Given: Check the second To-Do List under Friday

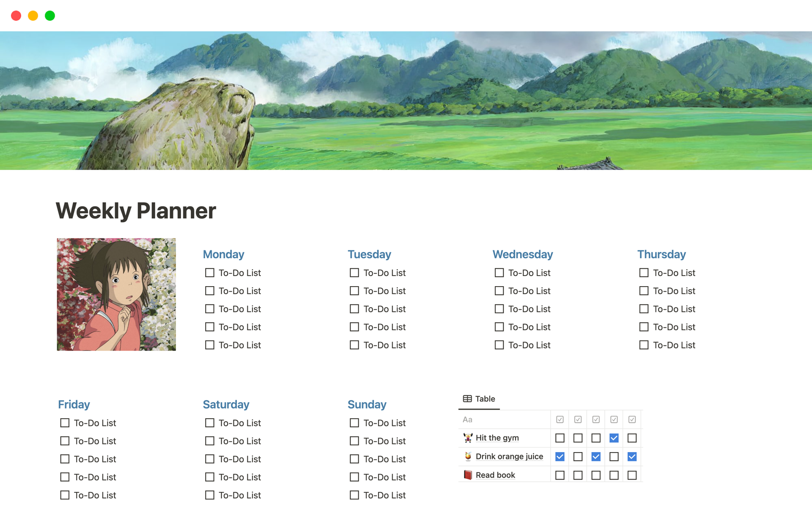Looking at the screenshot, I should pyautogui.click(x=65, y=441).
